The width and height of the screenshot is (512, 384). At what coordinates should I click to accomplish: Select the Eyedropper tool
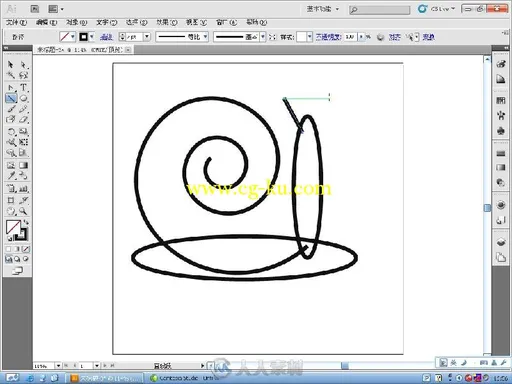pyautogui.click(x=11, y=176)
